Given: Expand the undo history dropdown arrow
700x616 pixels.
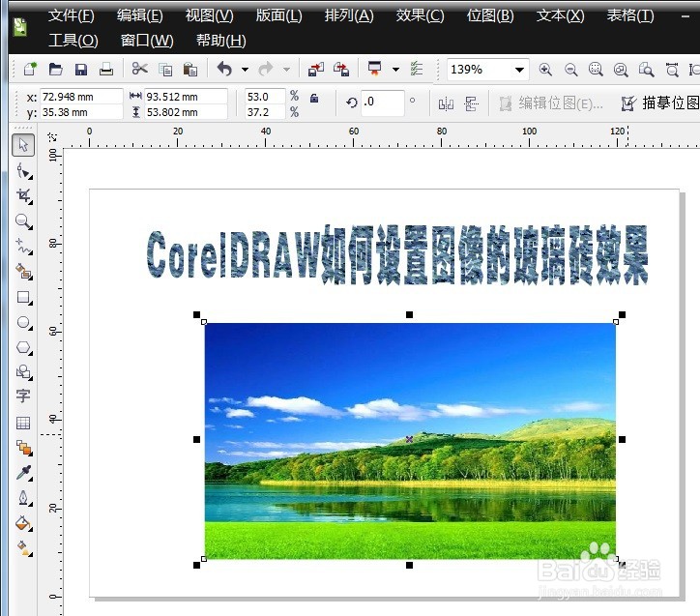Looking at the screenshot, I should (245, 70).
